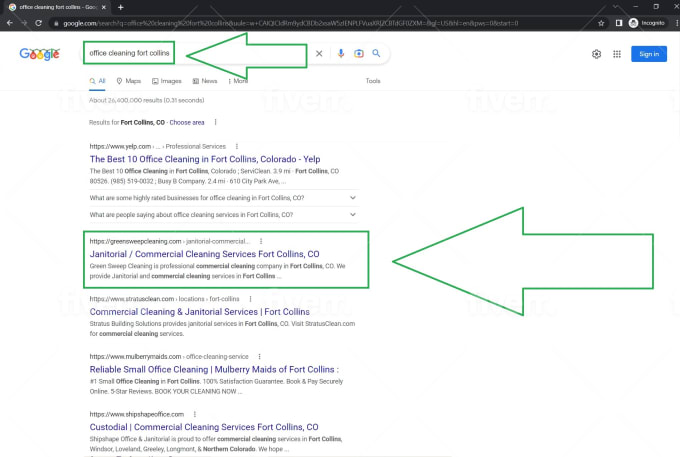Image resolution: width=680 pixels, height=457 pixels.
Task: Reload the page with the refresh icon
Action: tap(39, 23)
